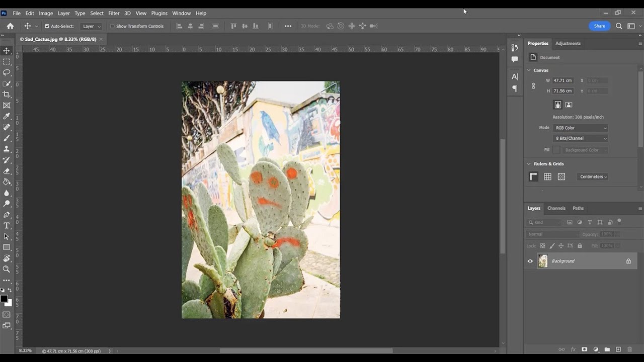Open the Search magnifier icon near Share

click(619, 26)
